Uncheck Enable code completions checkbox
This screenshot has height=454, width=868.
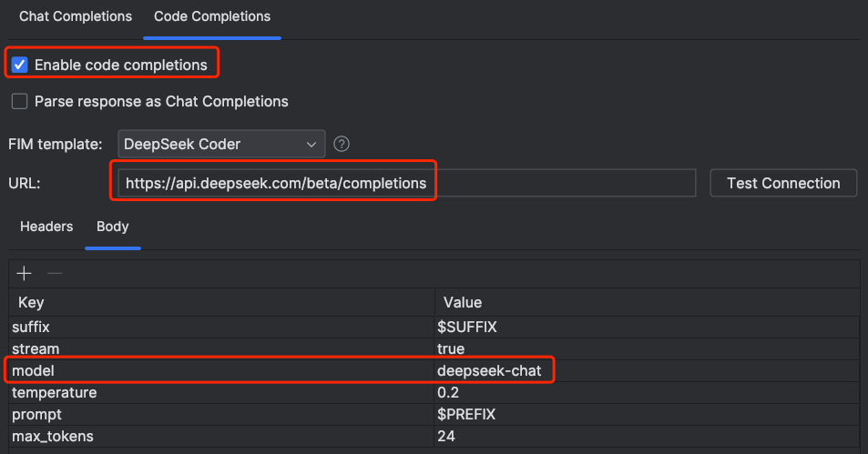19,65
